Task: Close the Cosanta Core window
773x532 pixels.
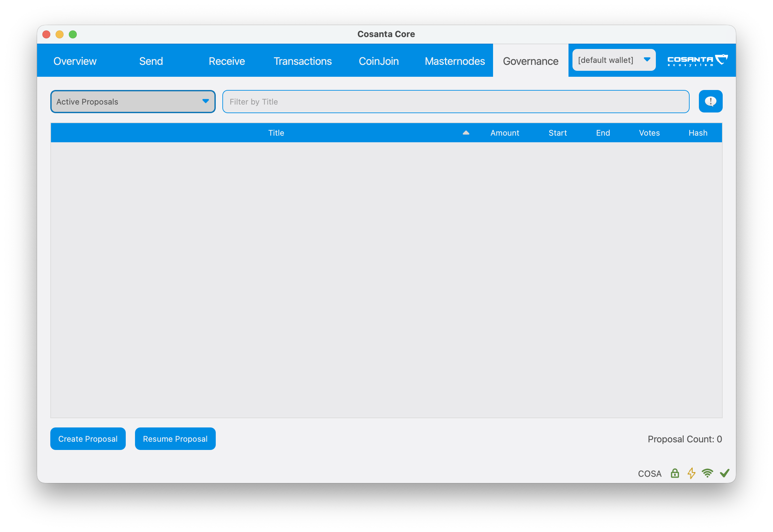Action: click(x=46, y=34)
